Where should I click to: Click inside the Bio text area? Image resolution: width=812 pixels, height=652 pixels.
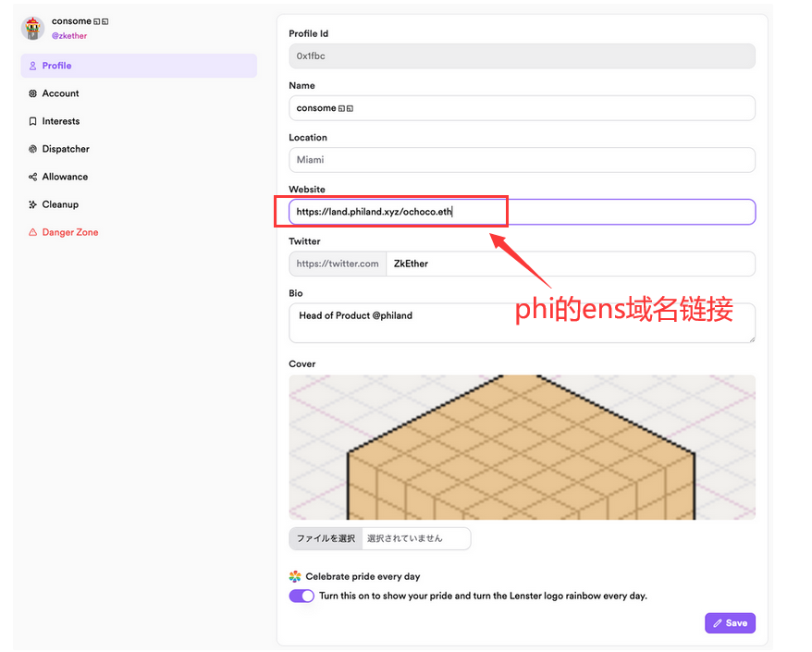pos(522,323)
